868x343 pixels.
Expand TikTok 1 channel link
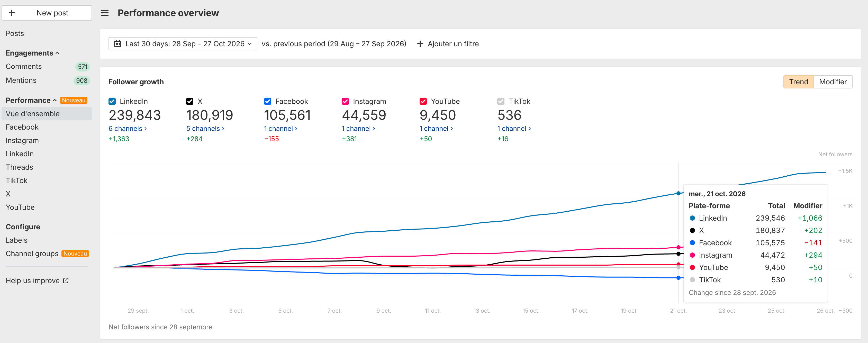pos(514,128)
